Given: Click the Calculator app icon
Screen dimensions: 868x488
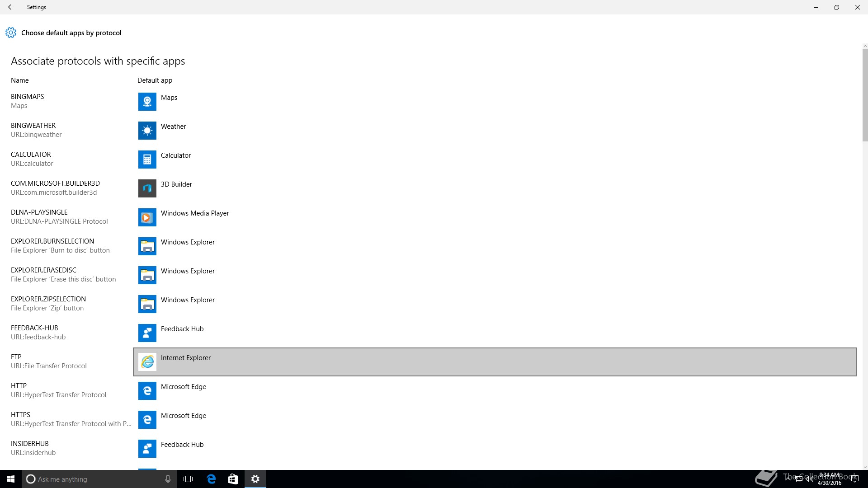Looking at the screenshot, I should point(147,160).
